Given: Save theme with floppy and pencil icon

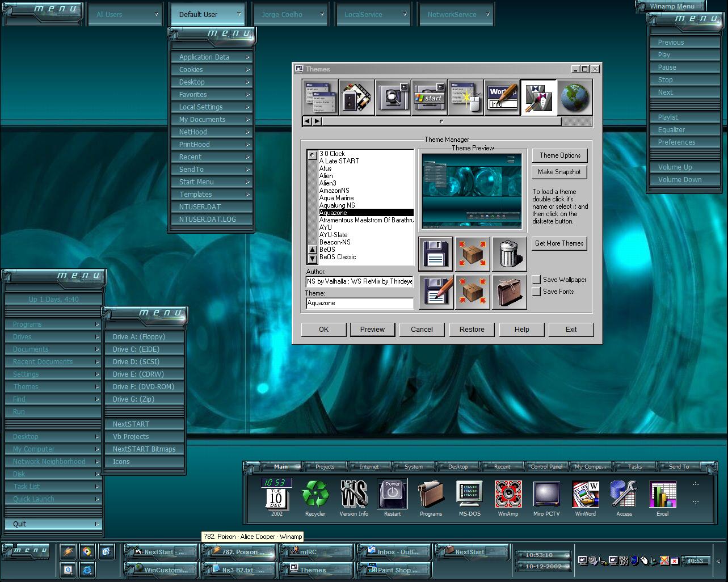Looking at the screenshot, I should coord(436,292).
